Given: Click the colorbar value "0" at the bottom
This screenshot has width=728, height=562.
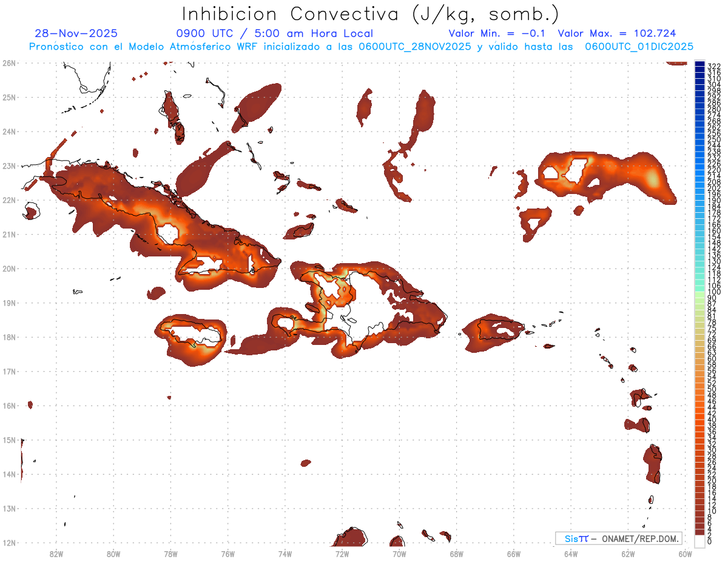Looking at the screenshot, I should pyautogui.click(x=710, y=541).
